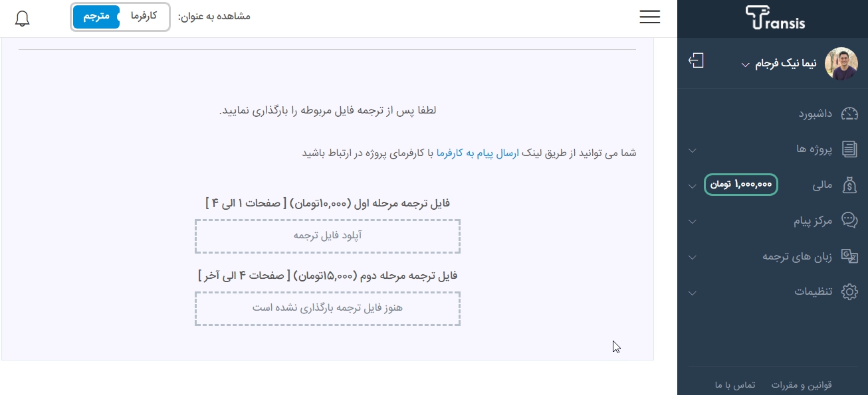This screenshot has height=395, width=868.
Task: Open user name dropdown arrow
Action: point(746,65)
